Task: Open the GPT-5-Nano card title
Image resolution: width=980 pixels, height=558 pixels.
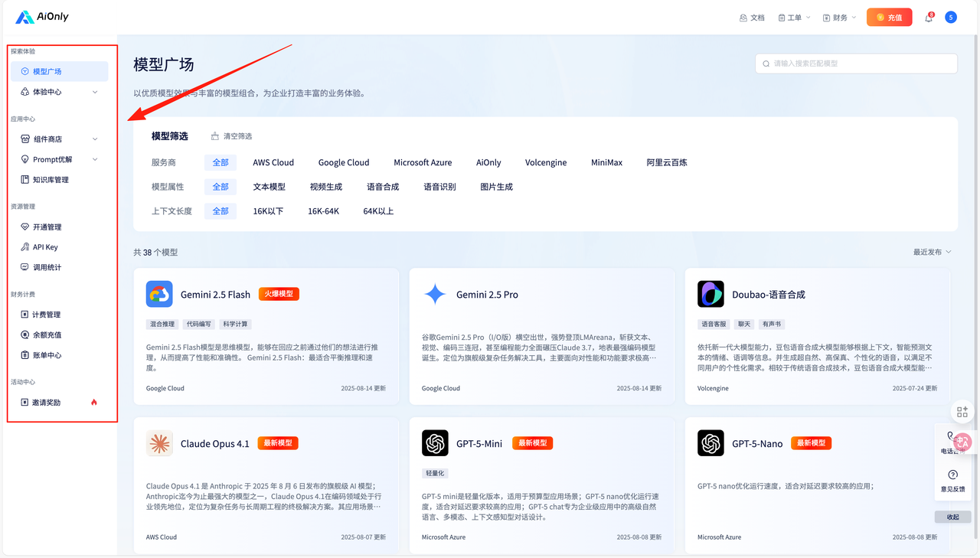Action: point(757,444)
